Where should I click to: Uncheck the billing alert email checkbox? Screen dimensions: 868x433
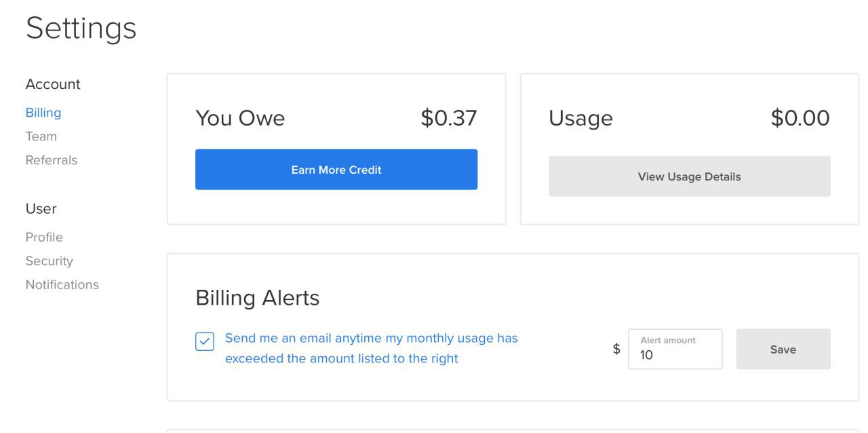click(x=205, y=341)
